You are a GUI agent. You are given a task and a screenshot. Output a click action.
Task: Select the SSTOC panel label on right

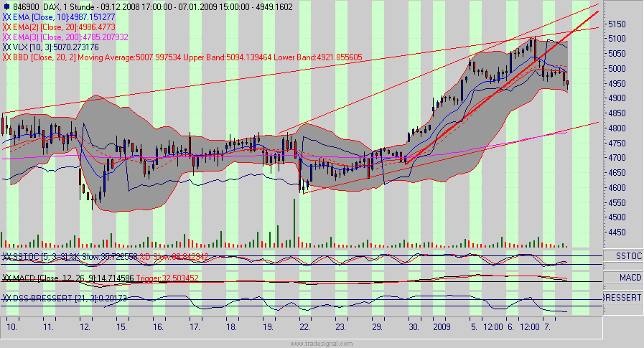pyautogui.click(x=622, y=256)
